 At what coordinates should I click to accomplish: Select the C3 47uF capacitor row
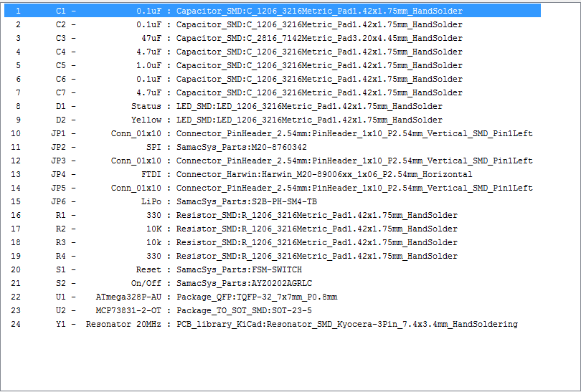click(273, 38)
